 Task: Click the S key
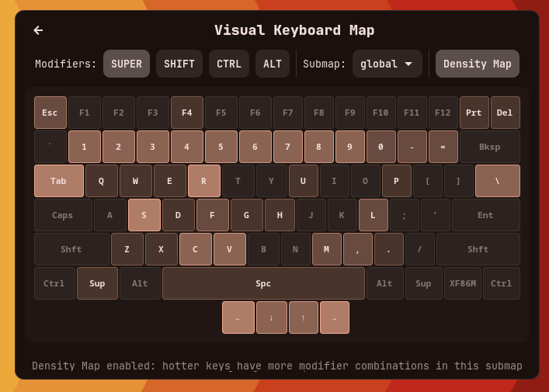click(x=144, y=215)
